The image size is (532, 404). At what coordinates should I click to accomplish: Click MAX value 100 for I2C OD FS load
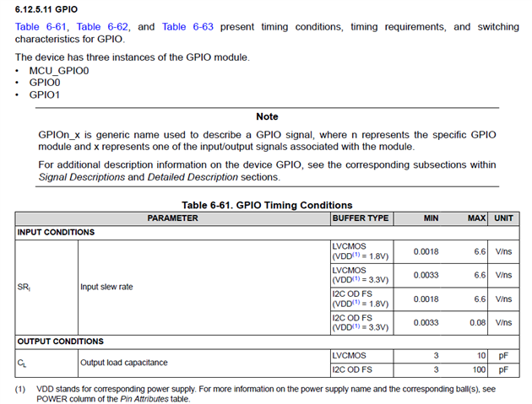pos(479,369)
